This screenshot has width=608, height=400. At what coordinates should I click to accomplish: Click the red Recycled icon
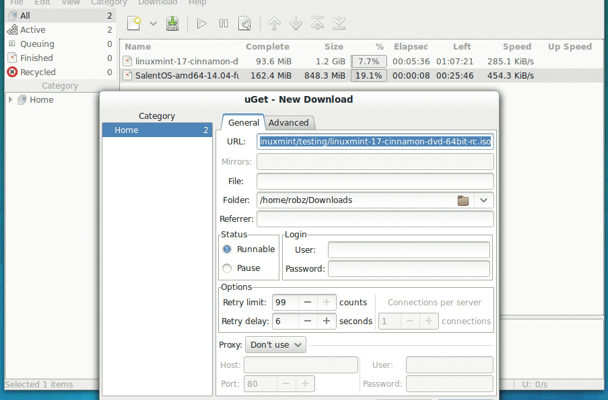tap(12, 72)
